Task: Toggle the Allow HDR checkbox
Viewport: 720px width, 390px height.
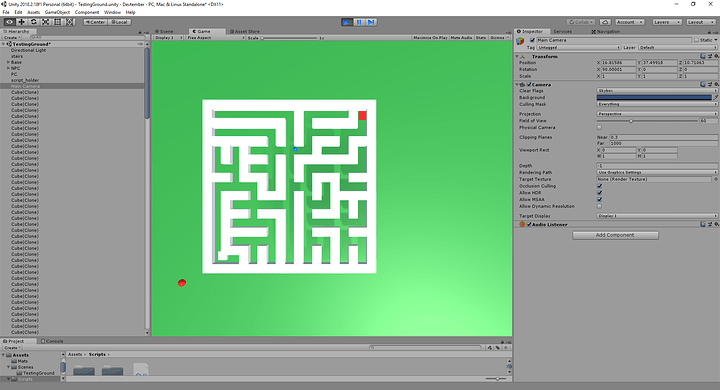Action: pyautogui.click(x=599, y=193)
